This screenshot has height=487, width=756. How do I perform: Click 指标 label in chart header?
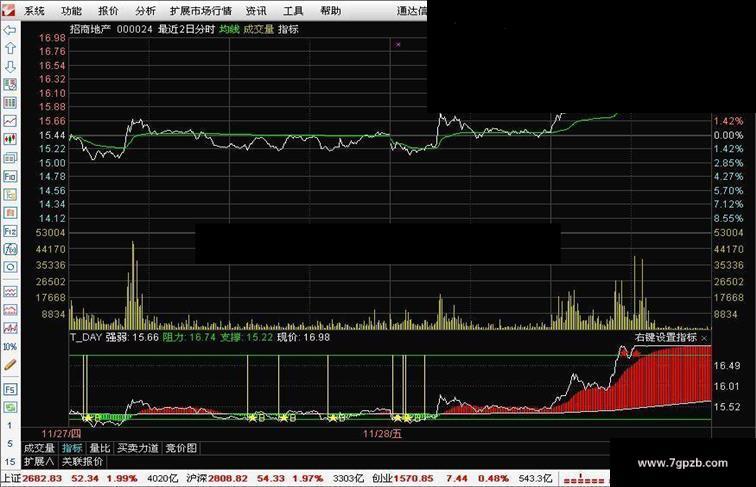tap(288, 29)
